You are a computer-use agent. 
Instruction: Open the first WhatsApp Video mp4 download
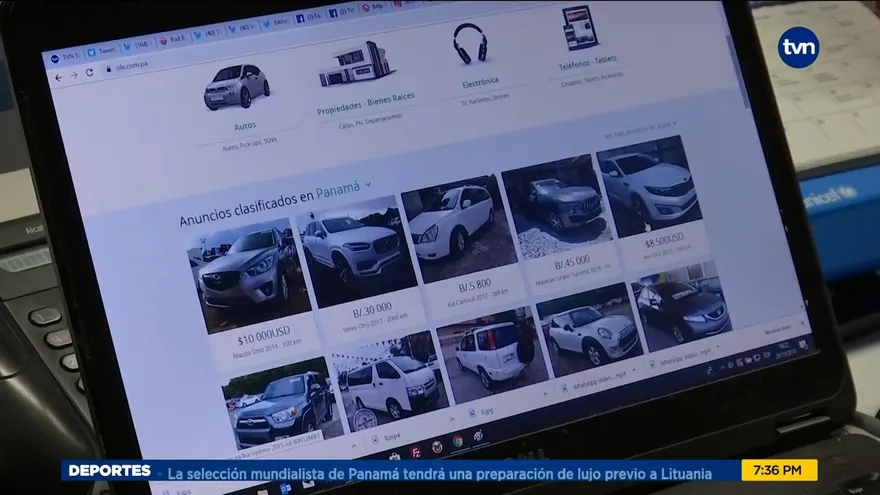tap(595, 382)
